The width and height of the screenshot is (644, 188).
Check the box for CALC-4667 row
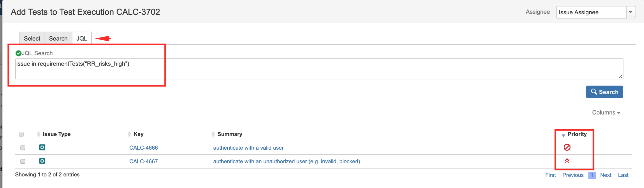tap(23, 161)
